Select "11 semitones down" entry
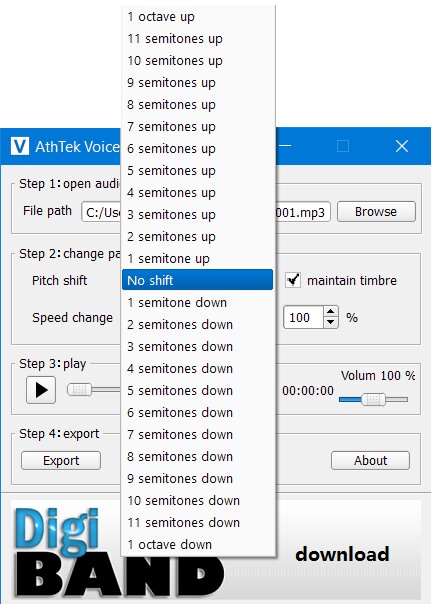 [x=197, y=522]
